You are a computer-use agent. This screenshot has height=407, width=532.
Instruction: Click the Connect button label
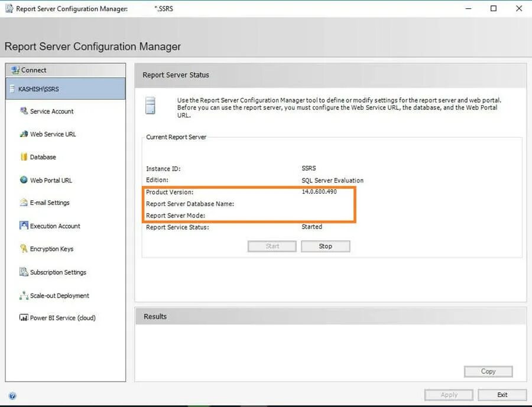(34, 70)
